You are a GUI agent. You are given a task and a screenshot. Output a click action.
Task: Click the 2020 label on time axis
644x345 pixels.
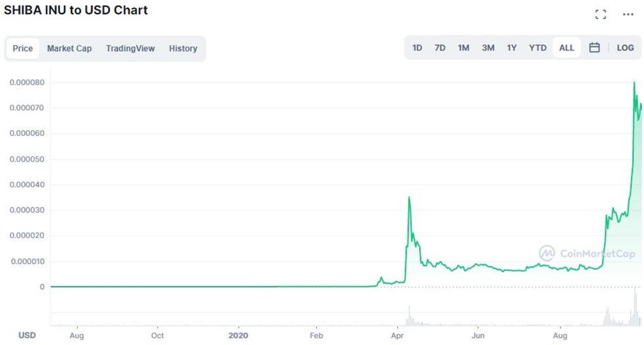point(238,336)
